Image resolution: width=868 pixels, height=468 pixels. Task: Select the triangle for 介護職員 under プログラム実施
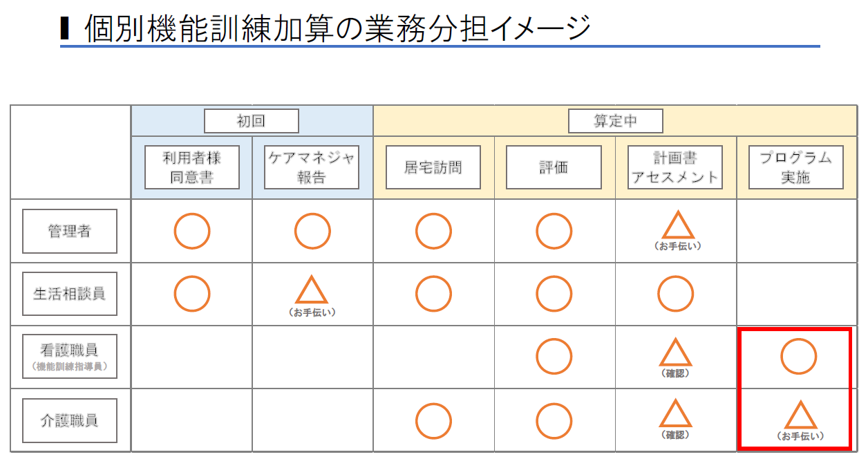(x=802, y=415)
